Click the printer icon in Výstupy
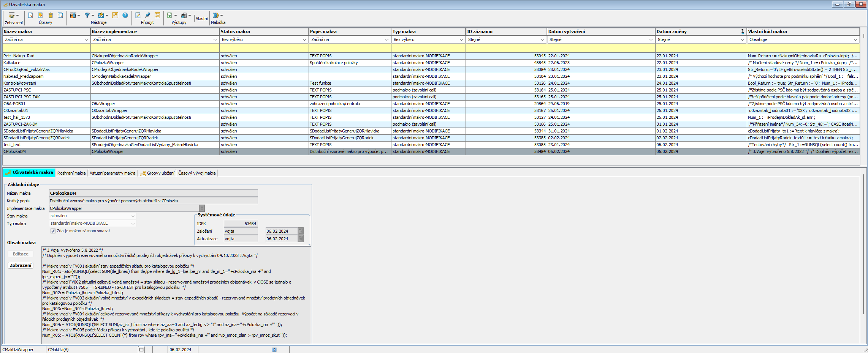Viewport: 868px width, 353px height. [184, 16]
